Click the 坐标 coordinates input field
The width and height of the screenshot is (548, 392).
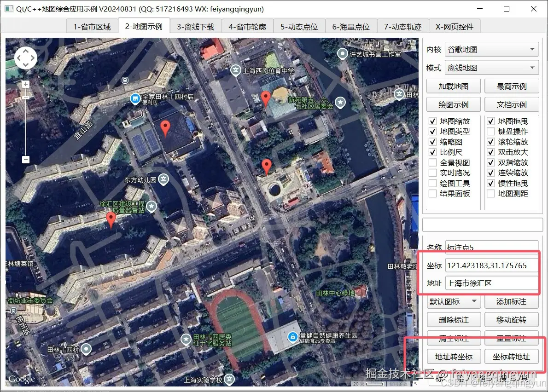[x=492, y=265]
